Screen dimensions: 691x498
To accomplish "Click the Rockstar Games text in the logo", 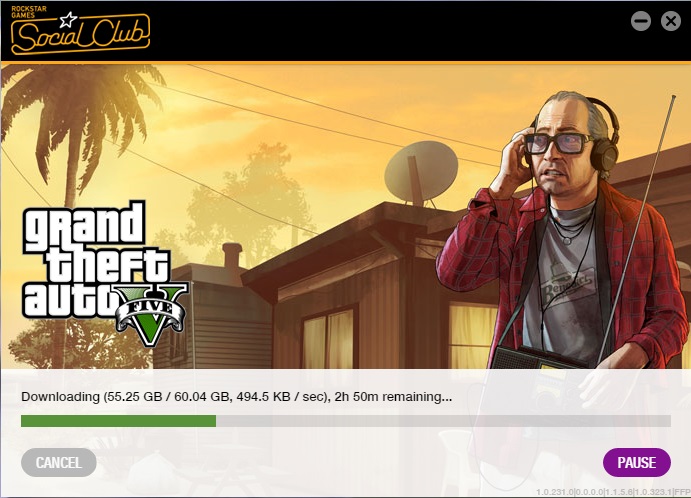I will point(29,12).
